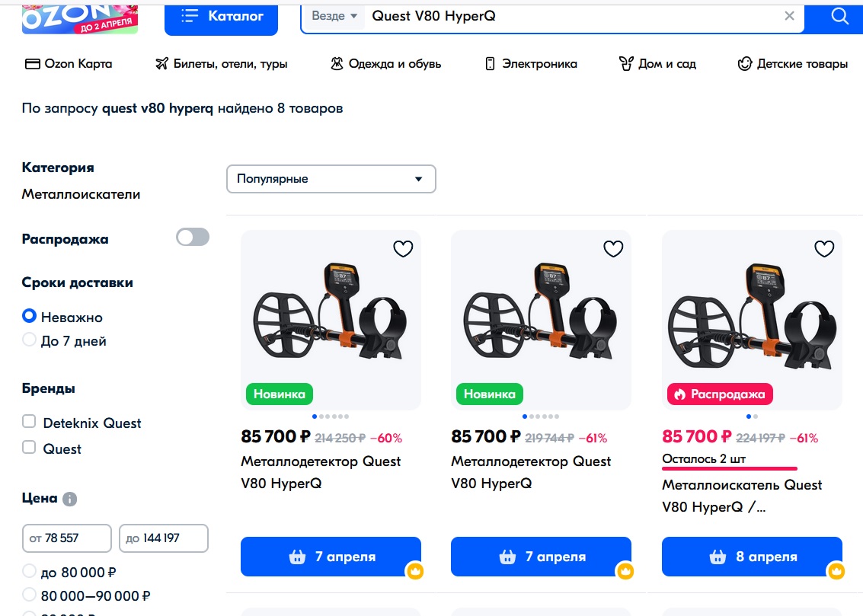Open the Популярные sorting dropdown
Image resolution: width=863 pixels, height=616 pixels.
pyautogui.click(x=331, y=179)
